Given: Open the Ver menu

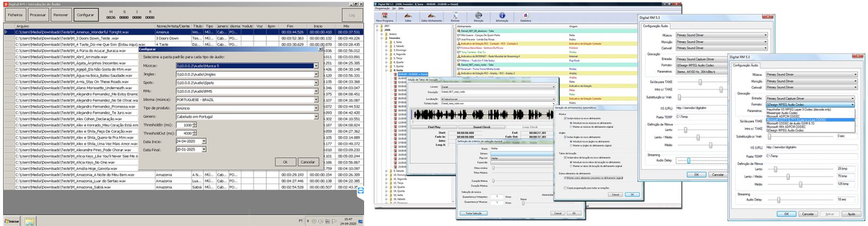Looking at the screenshot, I should click(394, 8).
